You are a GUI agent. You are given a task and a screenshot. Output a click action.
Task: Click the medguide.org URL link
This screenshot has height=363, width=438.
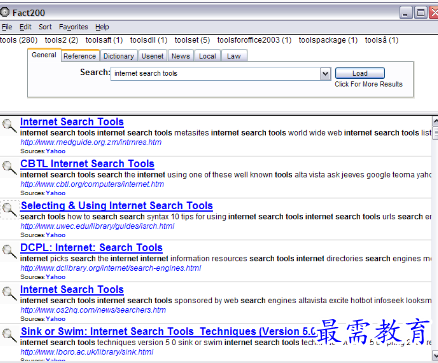(91, 142)
